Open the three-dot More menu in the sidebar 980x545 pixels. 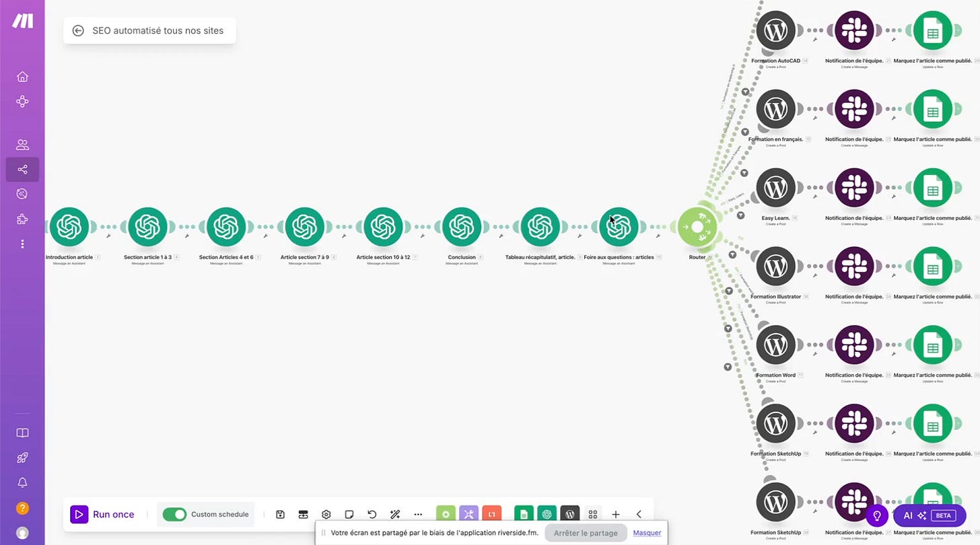click(22, 244)
